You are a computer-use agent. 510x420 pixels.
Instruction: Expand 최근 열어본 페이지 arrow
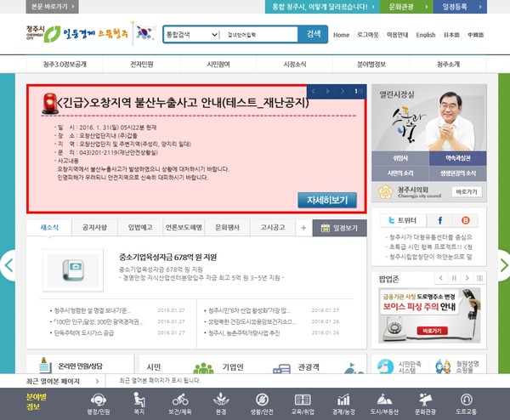97,381
